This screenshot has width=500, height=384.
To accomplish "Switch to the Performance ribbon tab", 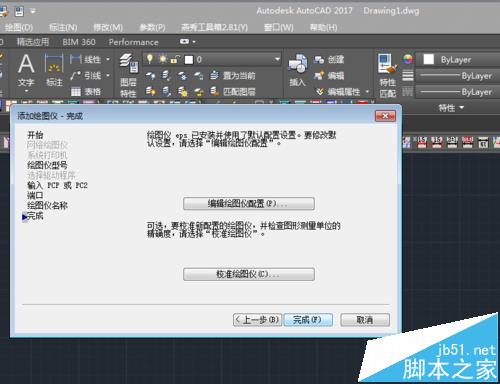I will pos(133,42).
